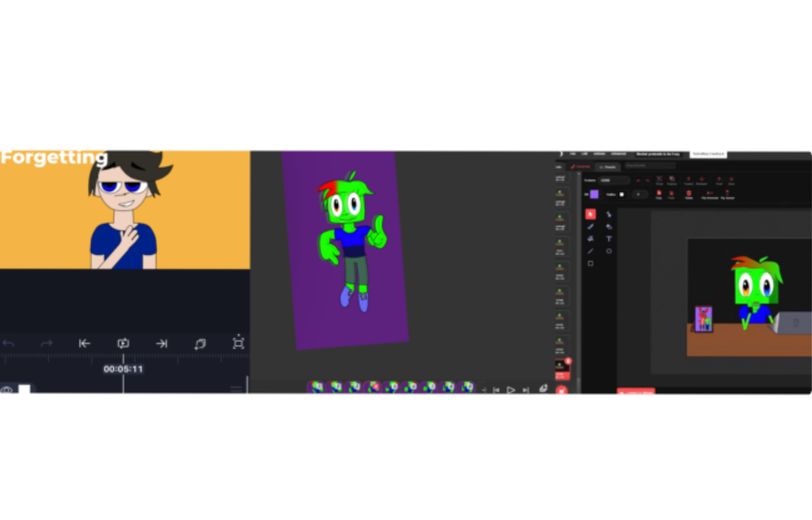
Task: Click the red Convert button below canvas
Action: [x=636, y=392]
